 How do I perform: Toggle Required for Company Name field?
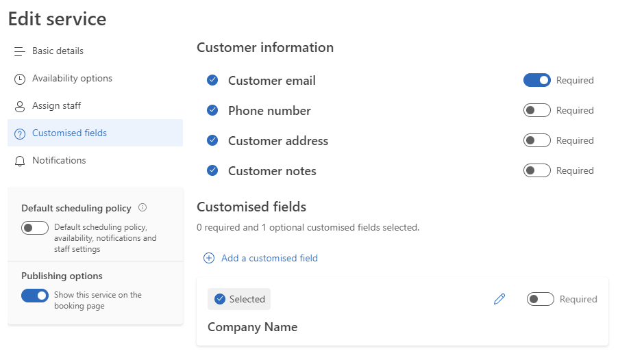540,299
